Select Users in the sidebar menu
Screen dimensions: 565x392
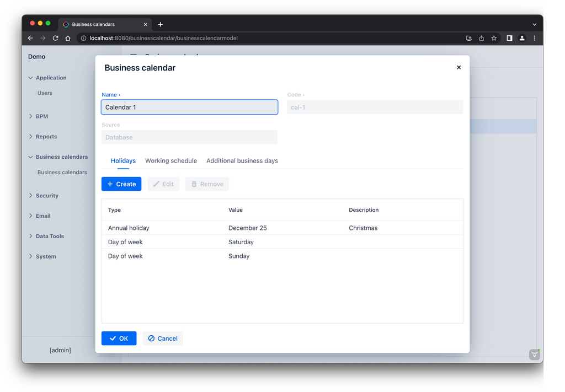(45, 93)
